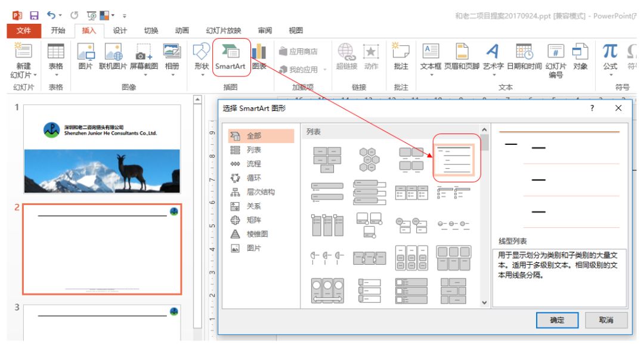This screenshot has height=347, width=644.
Task: Choose the highlighted 线型列表 SmartArt layout
Action: pos(456,158)
